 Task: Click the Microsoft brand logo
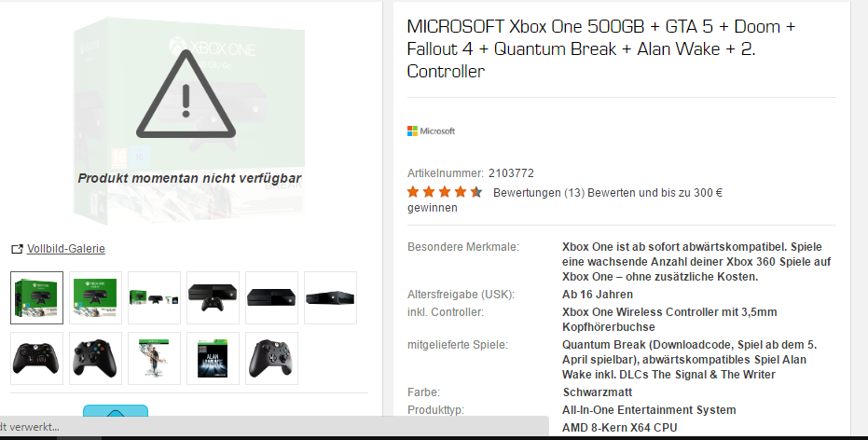(x=432, y=131)
